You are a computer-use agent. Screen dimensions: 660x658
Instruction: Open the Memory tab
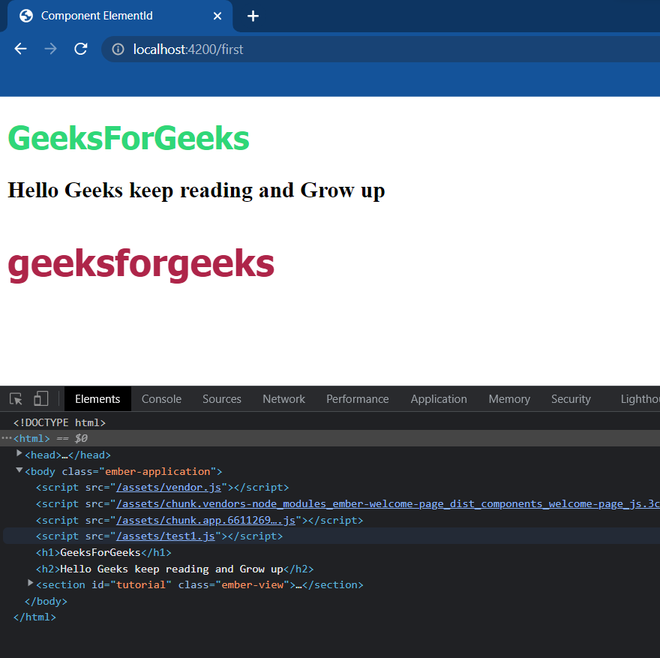(509, 399)
